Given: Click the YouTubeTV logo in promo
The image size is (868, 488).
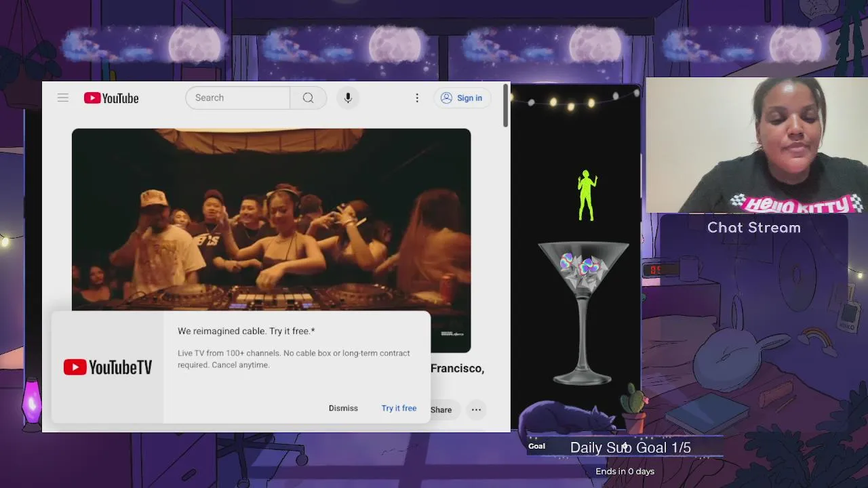Looking at the screenshot, I should click(x=108, y=367).
